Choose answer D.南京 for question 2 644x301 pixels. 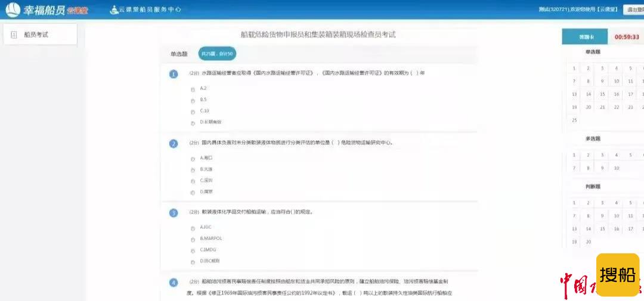(193, 193)
